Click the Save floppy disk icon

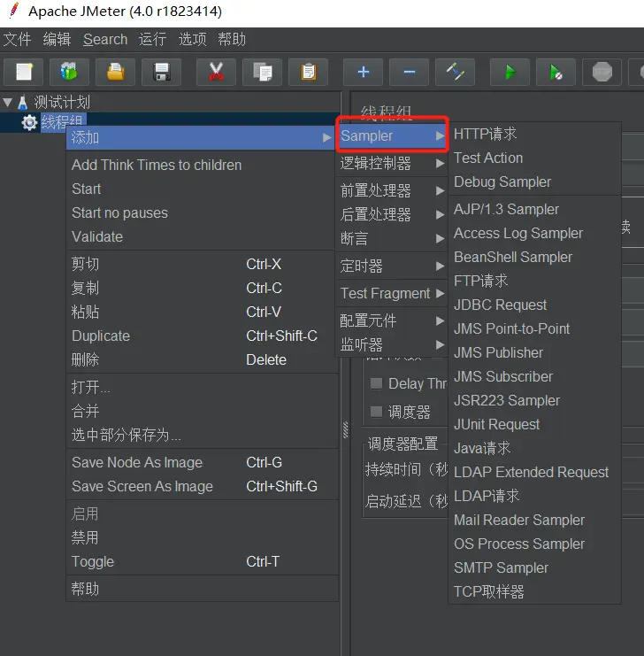[161, 72]
